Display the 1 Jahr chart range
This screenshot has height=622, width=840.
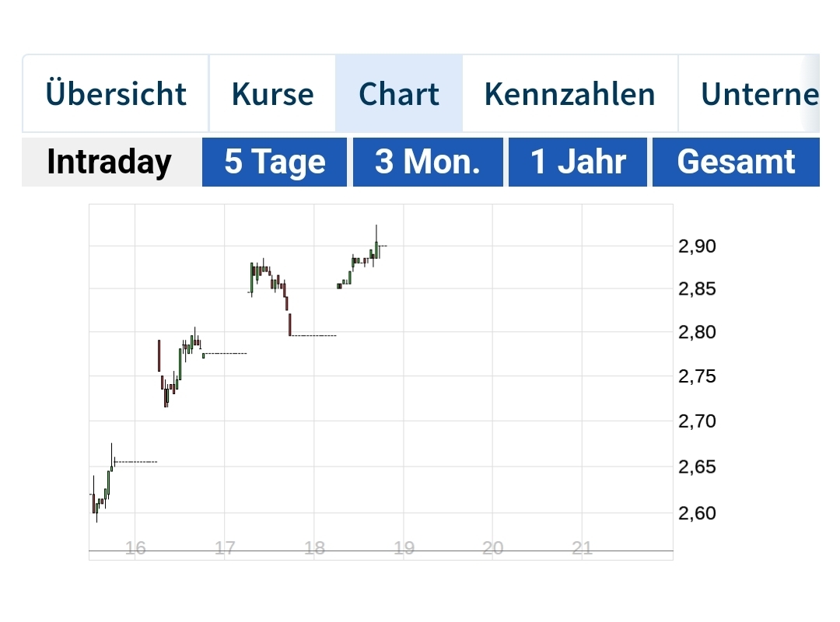pyautogui.click(x=578, y=162)
